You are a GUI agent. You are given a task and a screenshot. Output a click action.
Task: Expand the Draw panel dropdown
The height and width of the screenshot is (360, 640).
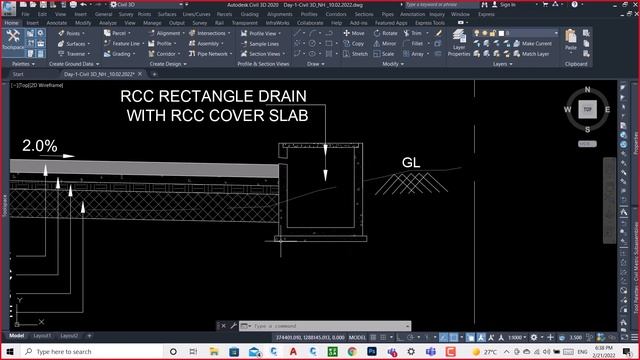(316, 64)
